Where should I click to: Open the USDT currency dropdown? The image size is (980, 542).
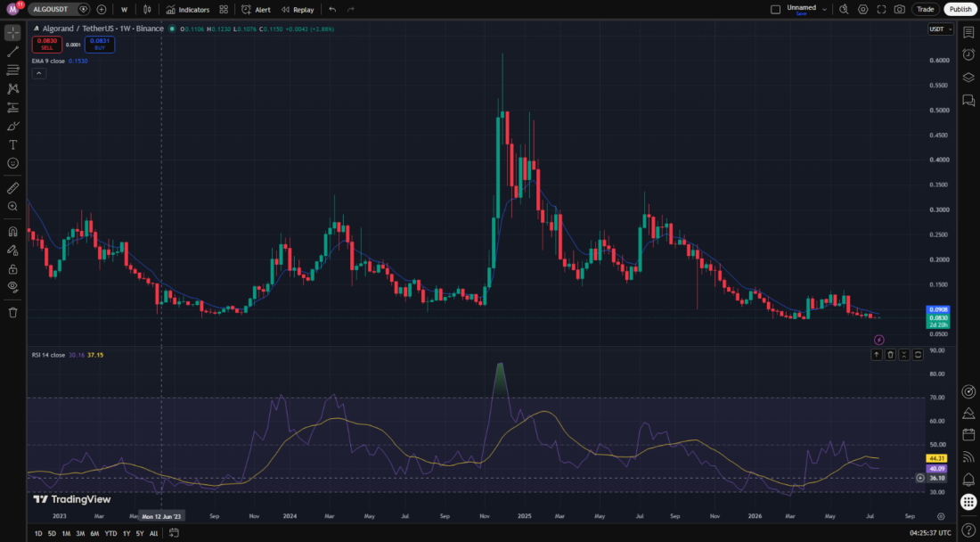940,29
